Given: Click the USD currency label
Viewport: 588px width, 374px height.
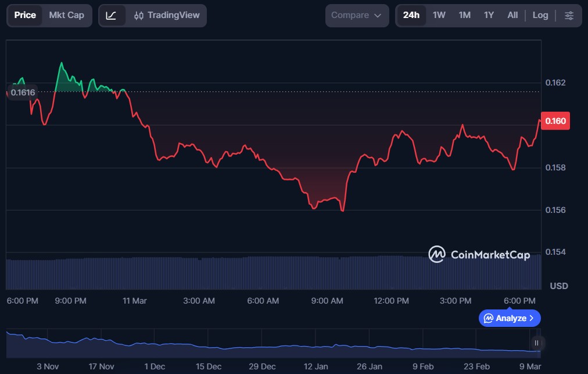Looking at the screenshot, I should pos(558,286).
